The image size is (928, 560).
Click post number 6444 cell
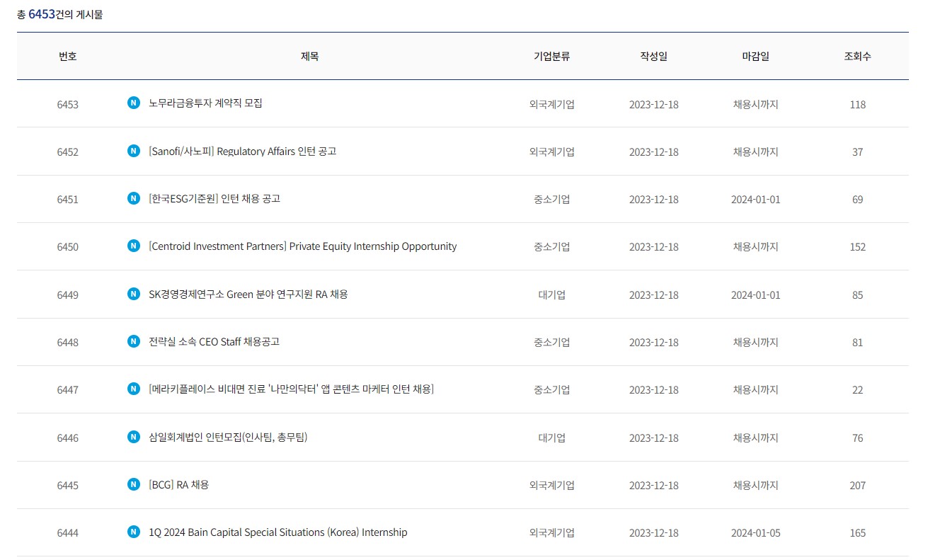pos(68,533)
